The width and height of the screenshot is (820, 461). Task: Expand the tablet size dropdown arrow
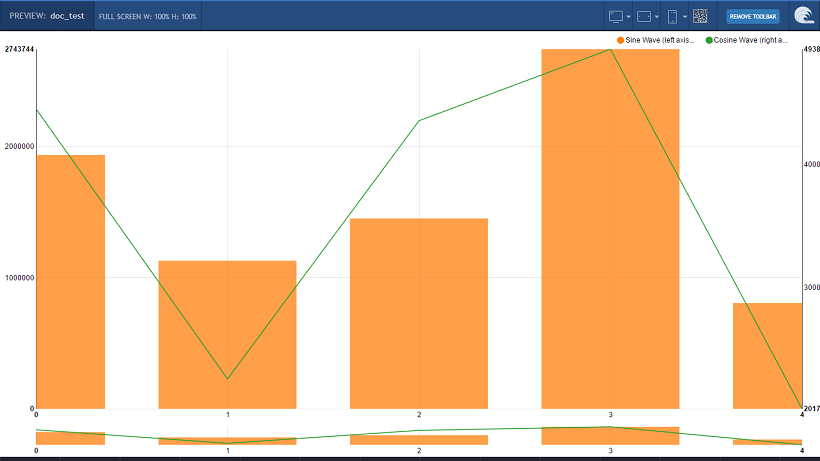point(656,17)
